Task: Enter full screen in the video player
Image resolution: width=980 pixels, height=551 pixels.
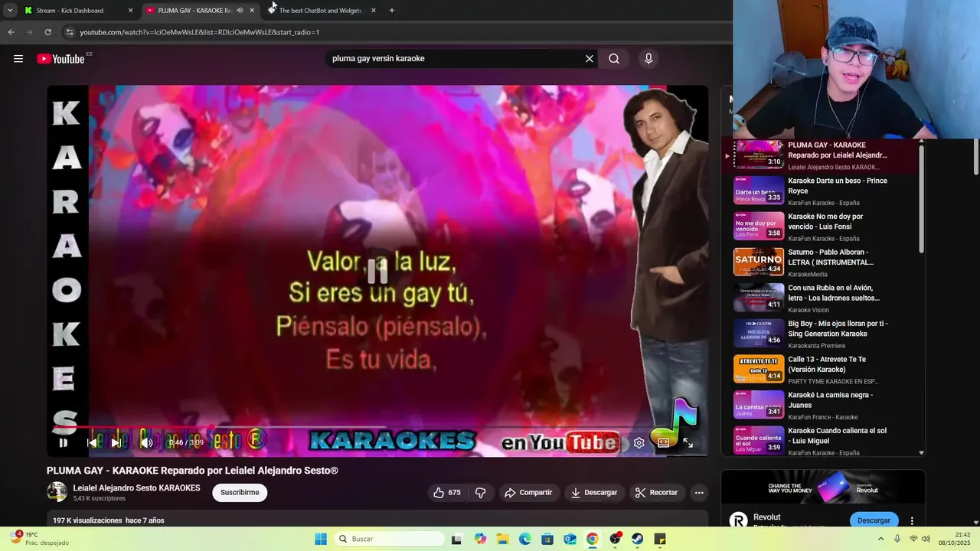Action: 688,442
